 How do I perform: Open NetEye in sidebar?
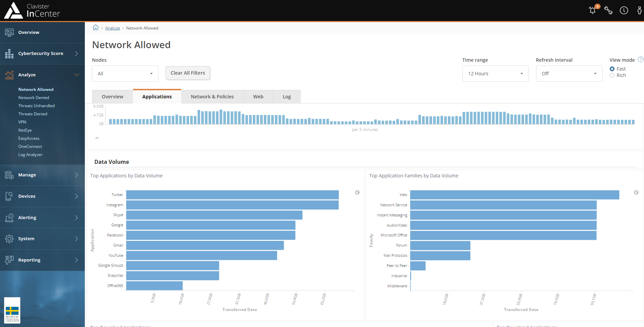coord(25,130)
